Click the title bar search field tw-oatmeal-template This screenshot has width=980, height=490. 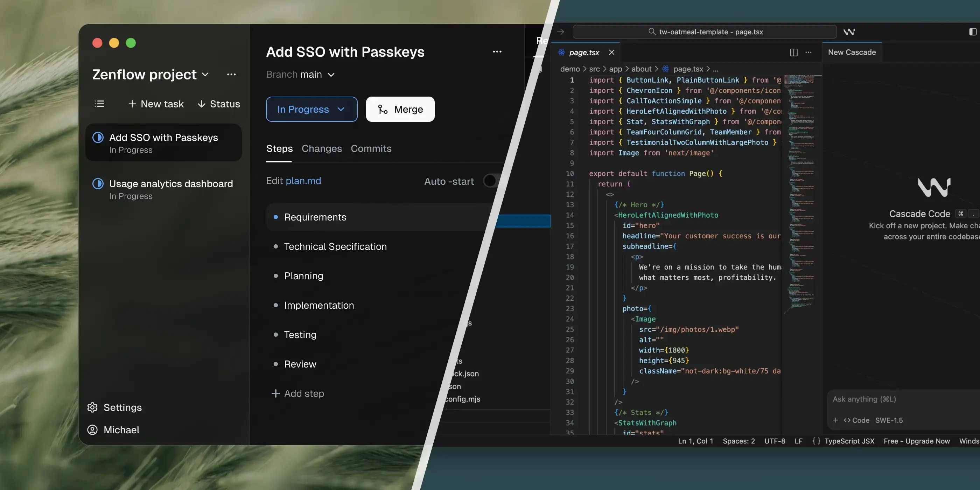point(705,32)
